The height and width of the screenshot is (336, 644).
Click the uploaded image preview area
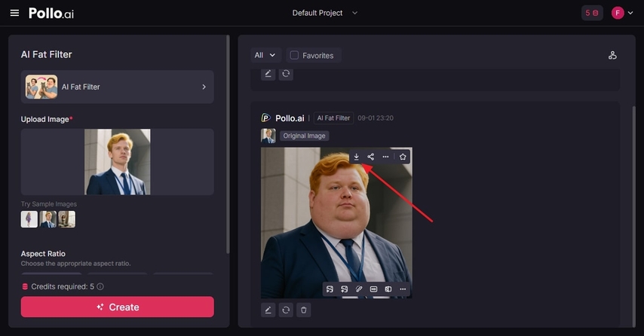[117, 162]
